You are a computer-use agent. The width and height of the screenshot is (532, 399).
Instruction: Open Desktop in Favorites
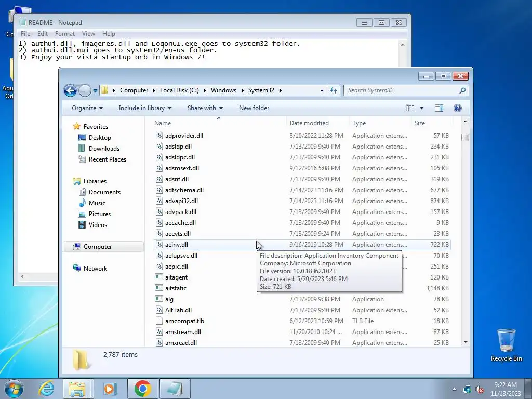pyautogui.click(x=100, y=137)
